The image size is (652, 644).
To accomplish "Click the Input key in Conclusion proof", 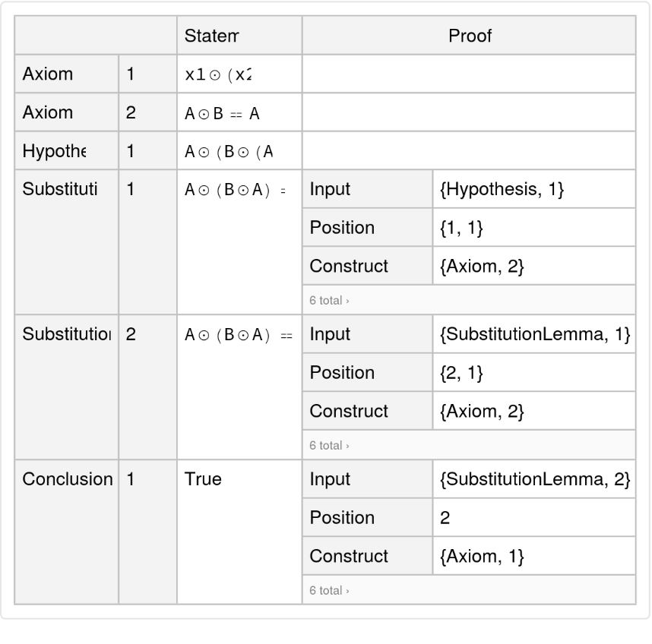I will pyautogui.click(x=329, y=479).
